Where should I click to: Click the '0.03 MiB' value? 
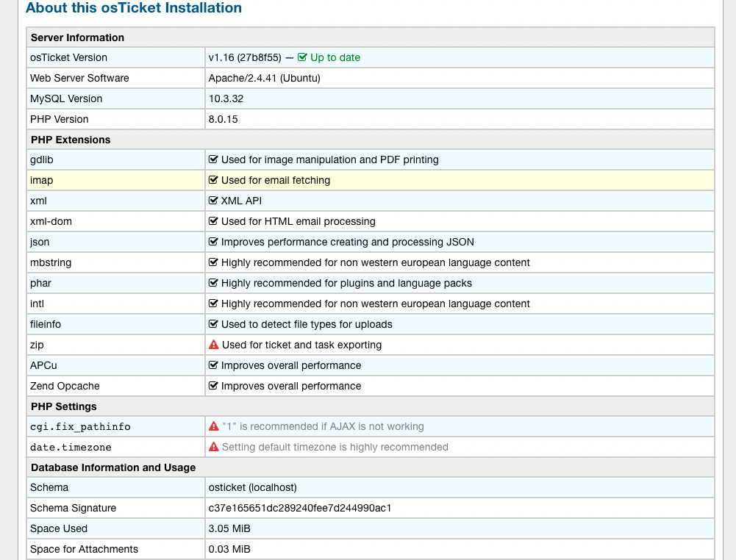click(229, 550)
